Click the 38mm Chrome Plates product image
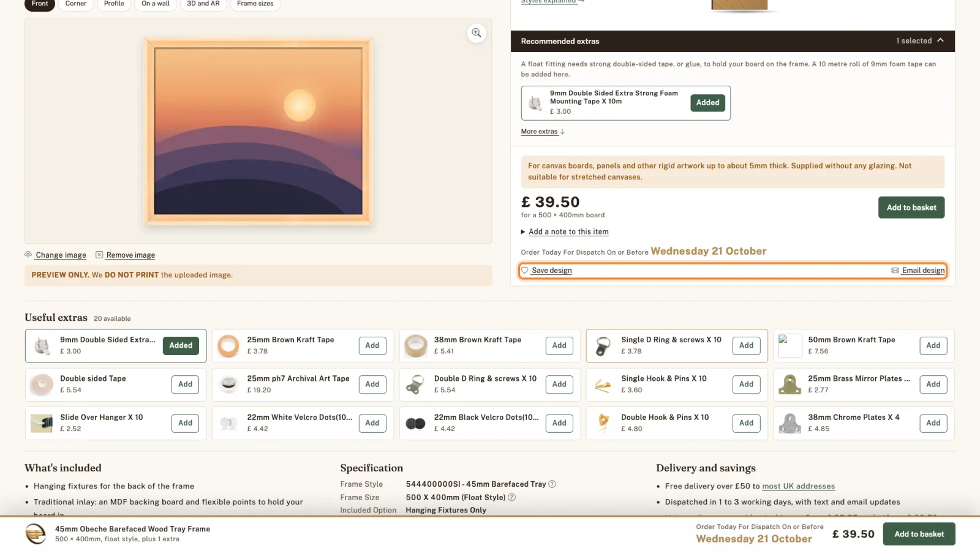Image resolution: width=980 pixels, height=551 pixels. (790, 423)
